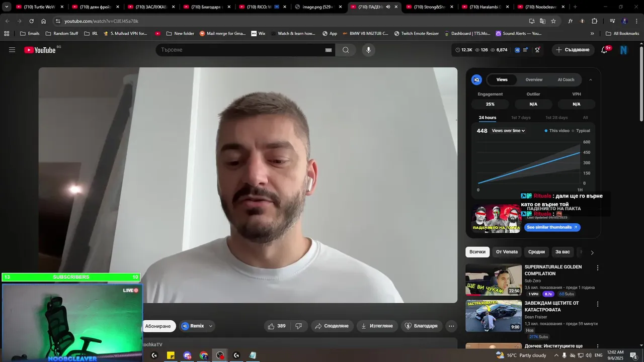Open Discord from the taskbar
644x362 pixels.
[x=187, y=355]
